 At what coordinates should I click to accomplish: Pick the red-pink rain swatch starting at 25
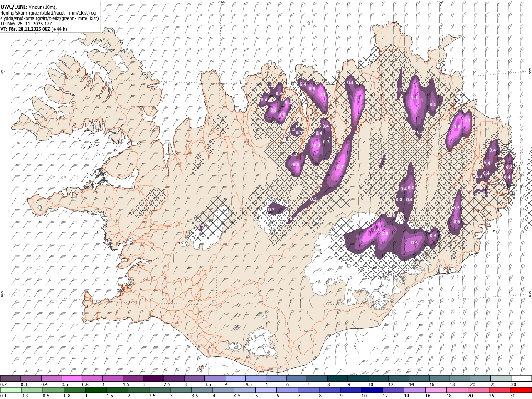[x=499, y=390]
